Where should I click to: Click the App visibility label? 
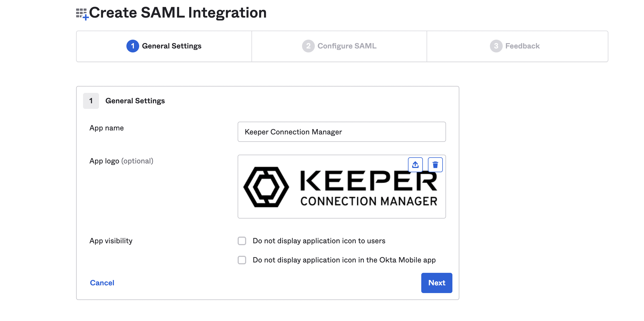tap(111, 241)
